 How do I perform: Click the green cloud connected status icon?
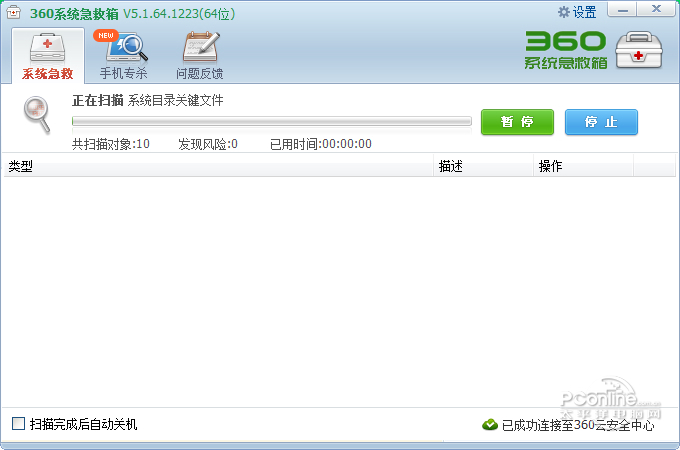click(490, 425)
